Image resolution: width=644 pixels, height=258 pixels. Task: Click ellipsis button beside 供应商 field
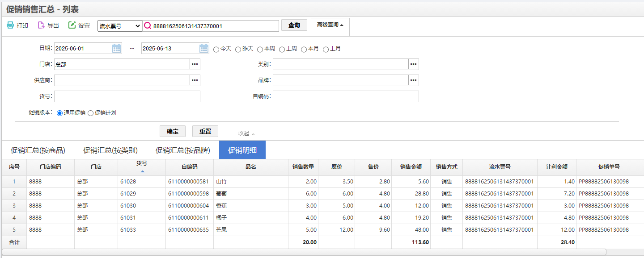tap(195, 80)
